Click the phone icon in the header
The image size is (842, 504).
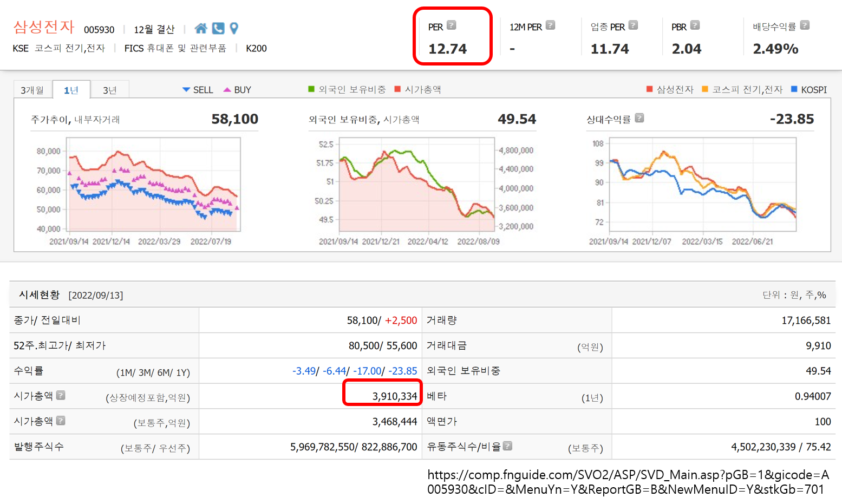coord(218,28)
